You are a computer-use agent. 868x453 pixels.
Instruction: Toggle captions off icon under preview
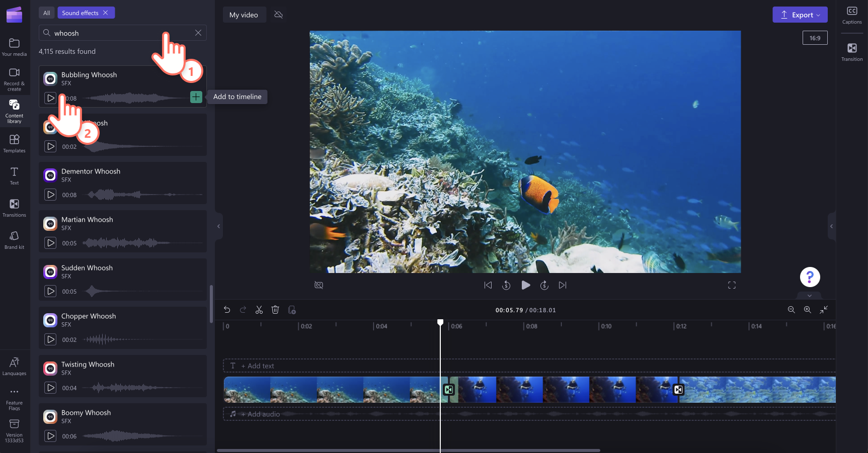[319, 285]
